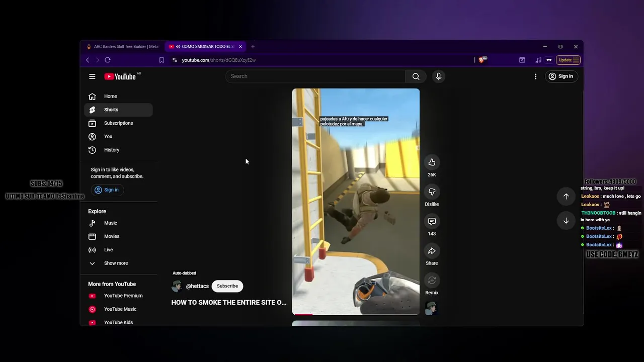
Task: Click the sidebar Sign in button
Action: click(107, 190)
